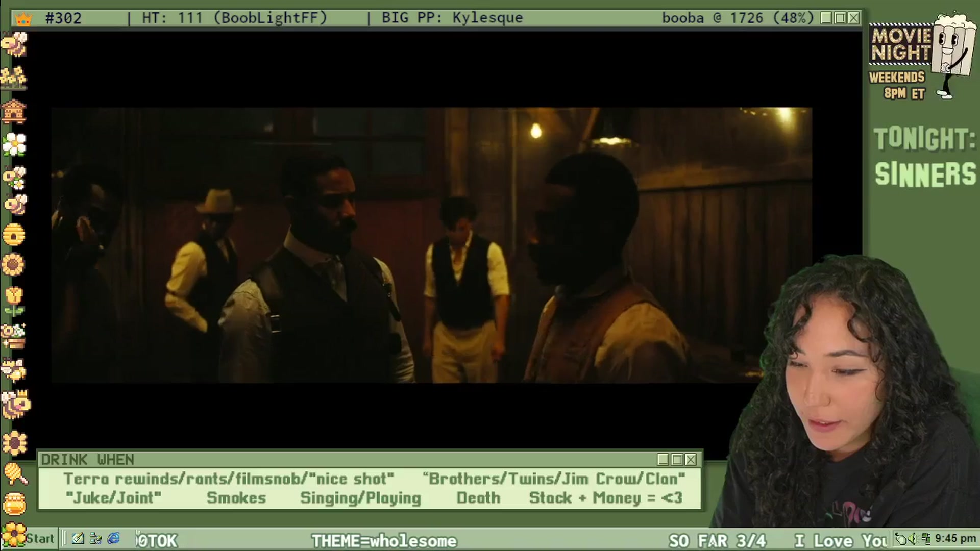Select the bee with white flower icon

(14, 178)
